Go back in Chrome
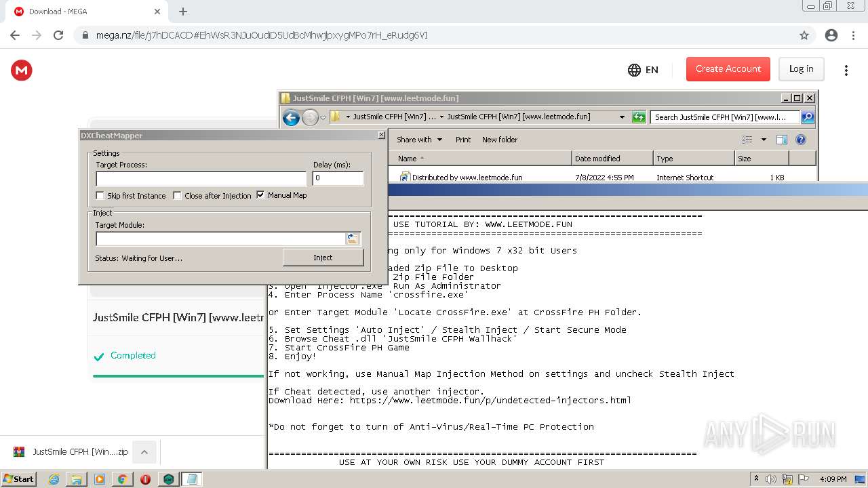 [x=15, y=35]
